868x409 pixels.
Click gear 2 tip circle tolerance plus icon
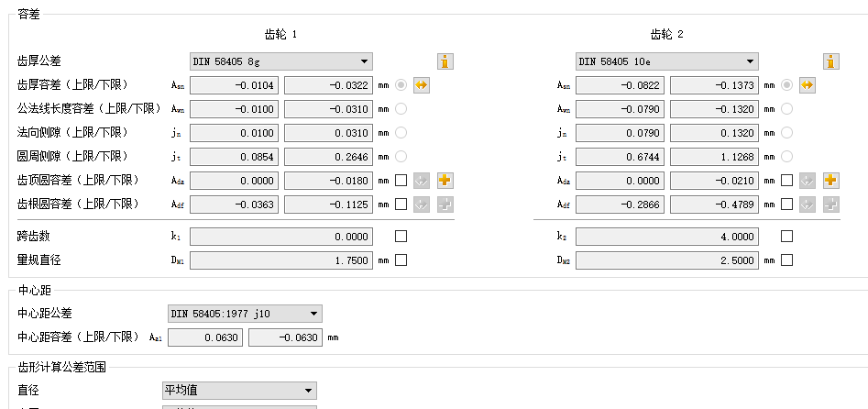(x=831, y=181)
